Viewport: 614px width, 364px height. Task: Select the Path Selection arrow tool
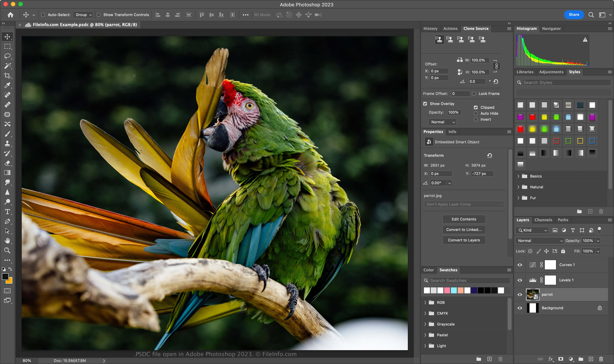(x=7, y=231)
